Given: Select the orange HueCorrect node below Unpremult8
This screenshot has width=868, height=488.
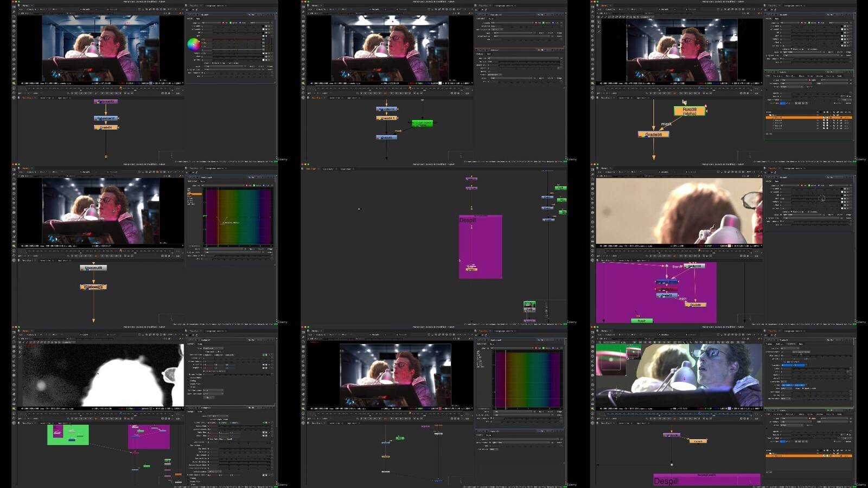Looking at the screenshot, I should pyautogui.click(x=93, y=287).
